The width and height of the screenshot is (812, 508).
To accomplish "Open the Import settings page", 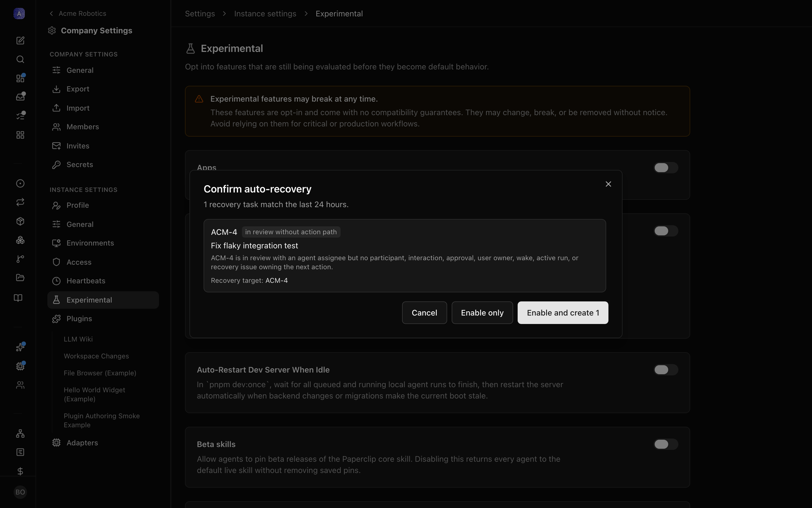I will (103, 108).
